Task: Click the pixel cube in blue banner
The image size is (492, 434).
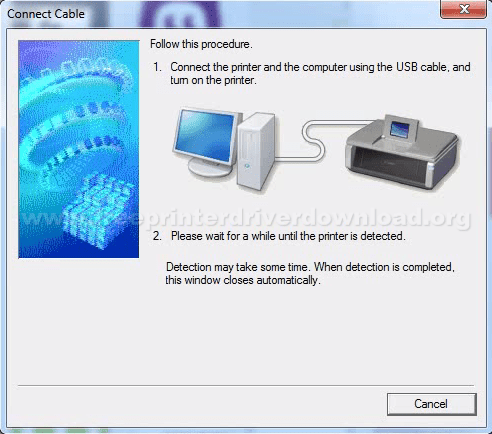Action: tap(96, 211)
